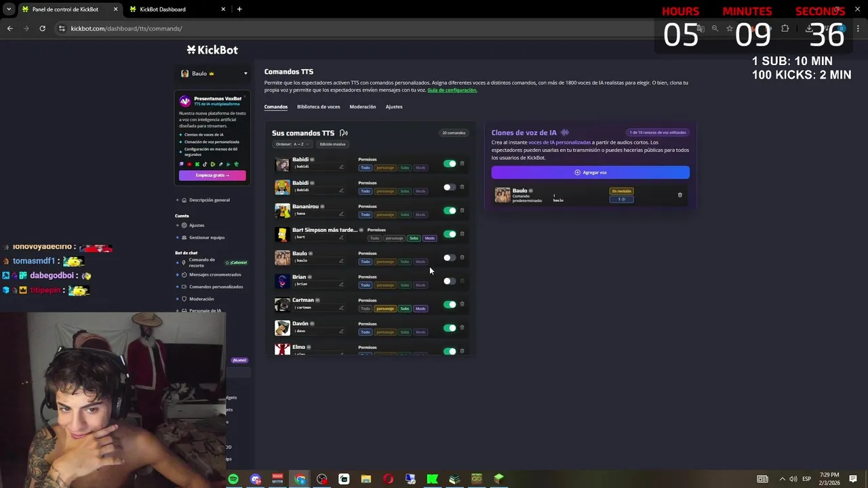Image resolution: width=868 pixels, height=488 pixels.
Task: Select the Mods permission on Bart Simpson row
Action: coord(429,238)
